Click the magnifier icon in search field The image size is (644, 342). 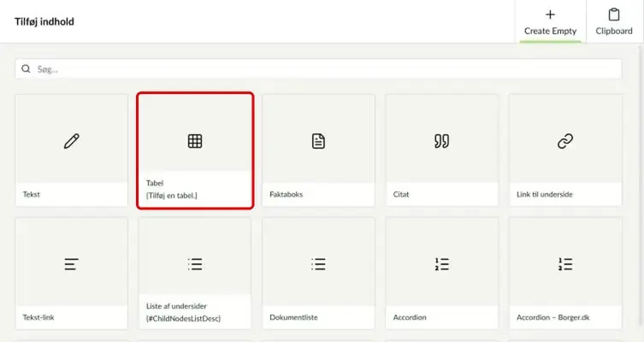(26, 68)
